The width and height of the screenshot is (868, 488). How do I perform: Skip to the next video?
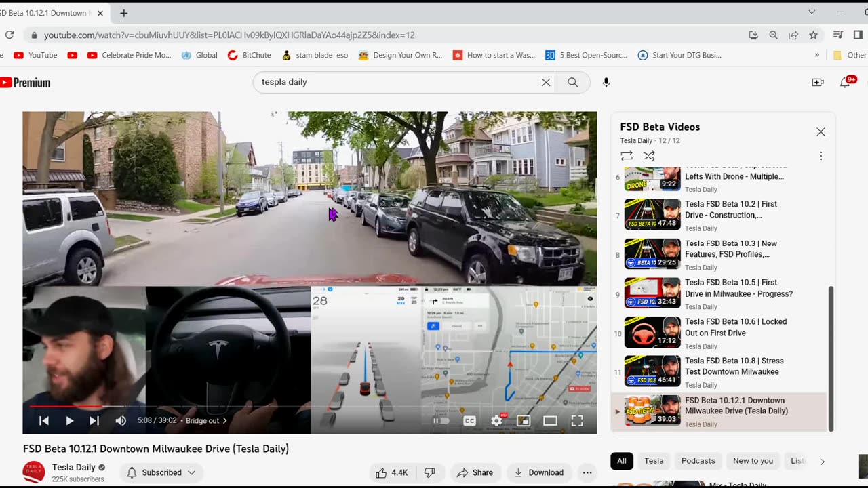[x=94, y=421]
